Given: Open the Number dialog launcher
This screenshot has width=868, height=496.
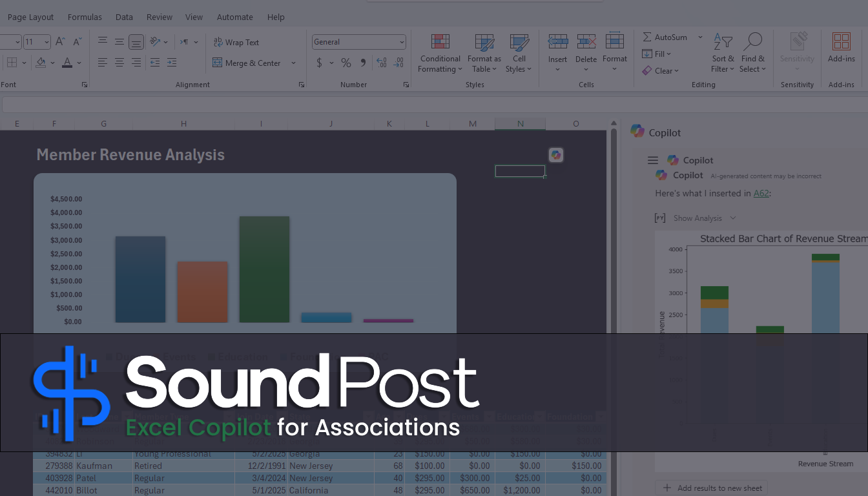Looking at the screenshot, I should (x=406, y=85).
